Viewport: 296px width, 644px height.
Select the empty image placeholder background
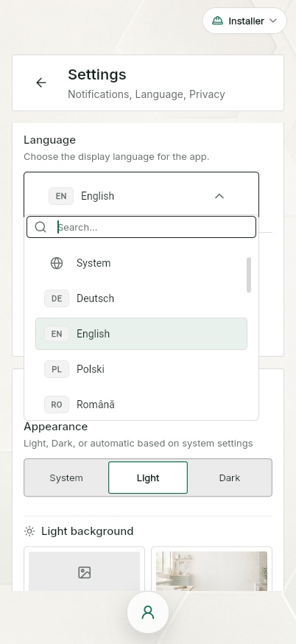coord(84,570)
